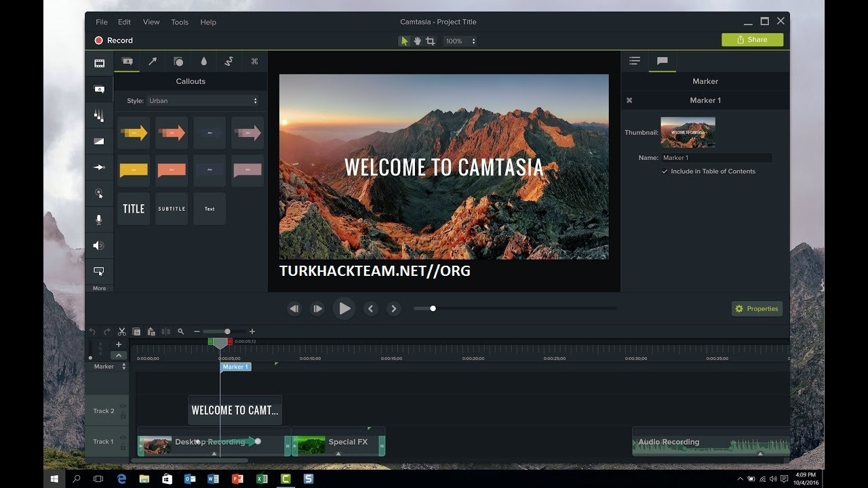Open the View menu

(151, 22)
